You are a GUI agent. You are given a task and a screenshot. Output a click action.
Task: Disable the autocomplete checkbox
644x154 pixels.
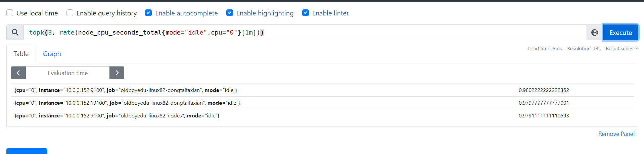pos(148,13)
